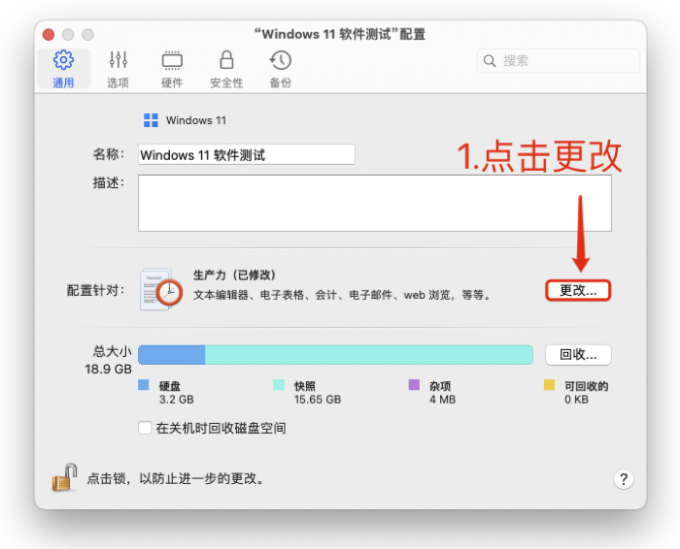
Task: Open the 硬件 hardware tab
Action: [x=172, y=69]
